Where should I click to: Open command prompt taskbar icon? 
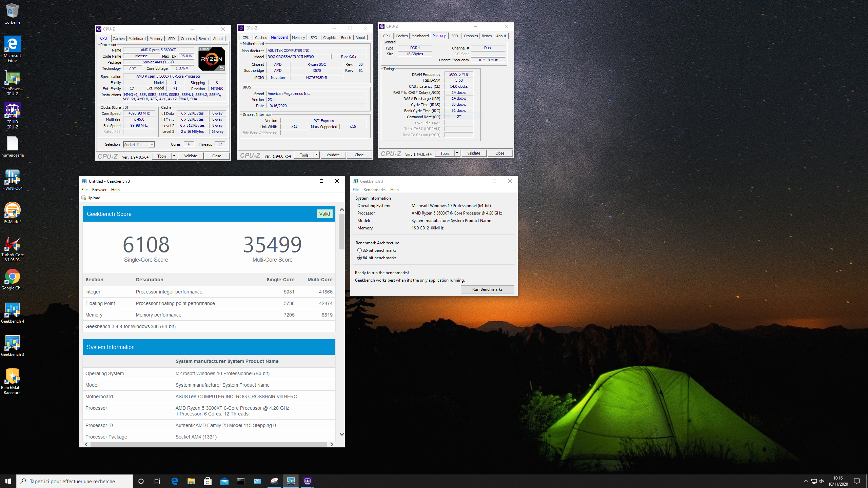(x=241, y=481)
